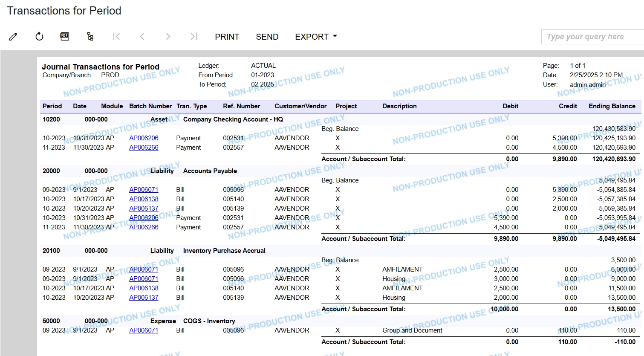Click the 'Customer/Vendor' column header
The height and width of the screenshot is (356, 644).
[300, 106]
